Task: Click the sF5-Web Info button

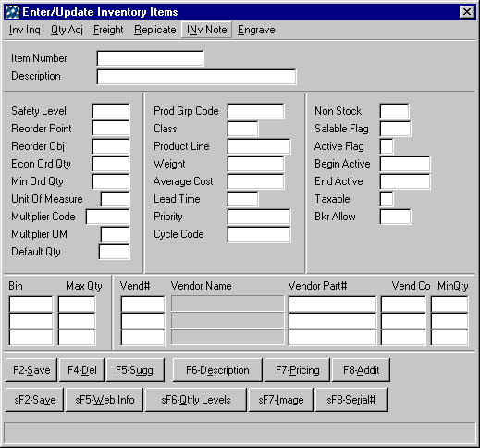Action: (x=105, y=400)
